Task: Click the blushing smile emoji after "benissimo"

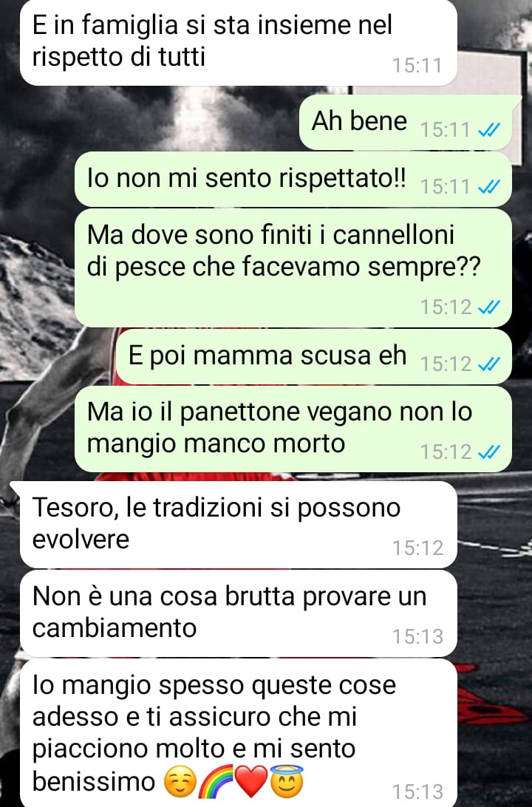Action: pos(180,783)
